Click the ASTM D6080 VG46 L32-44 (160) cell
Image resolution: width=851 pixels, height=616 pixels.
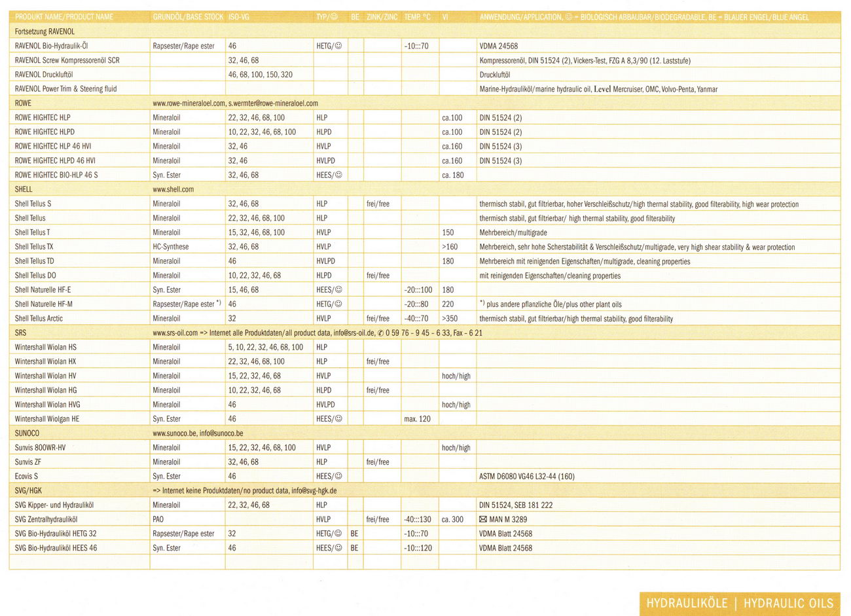[x=527, y=477]
